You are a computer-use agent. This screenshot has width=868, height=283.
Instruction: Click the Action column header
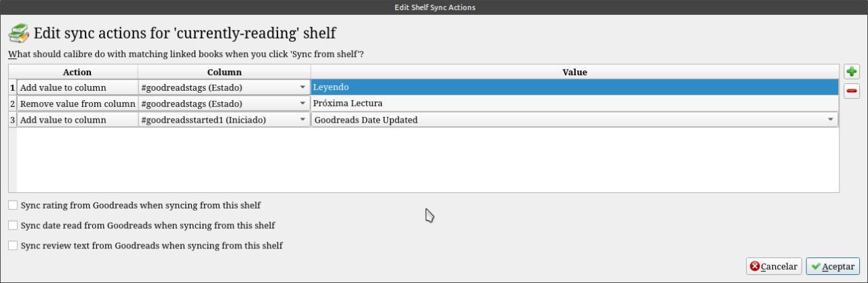click(x=77, y=72)
